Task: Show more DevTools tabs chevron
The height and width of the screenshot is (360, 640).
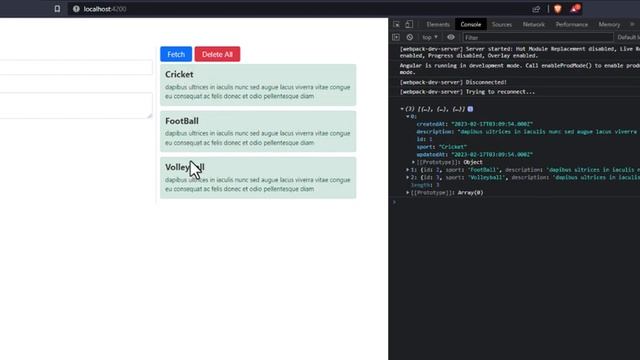Action: coord(632,24)
